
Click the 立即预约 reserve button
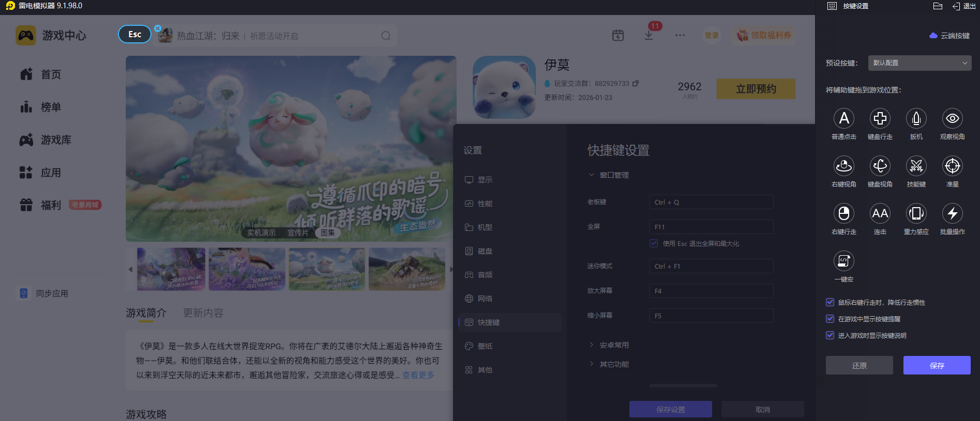756,89
